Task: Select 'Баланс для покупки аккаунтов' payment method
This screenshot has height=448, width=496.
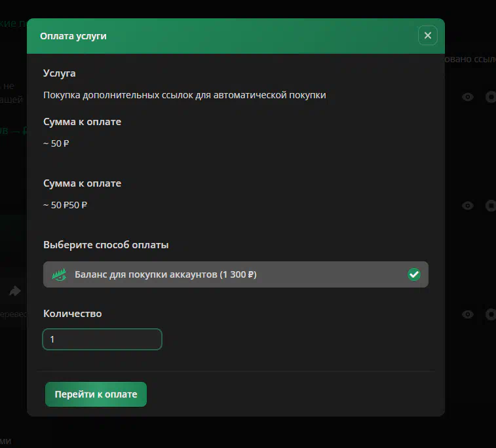Action: coord(165,275)
